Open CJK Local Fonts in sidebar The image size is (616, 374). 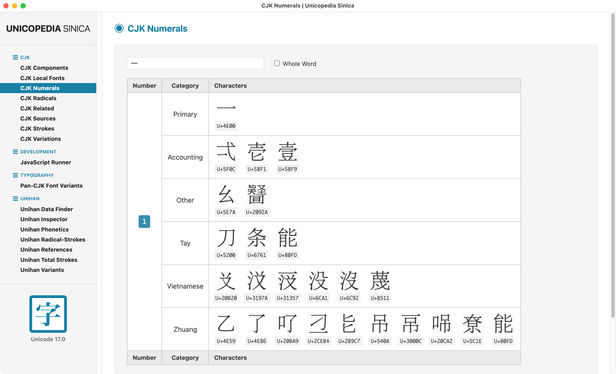click(42, 78)
